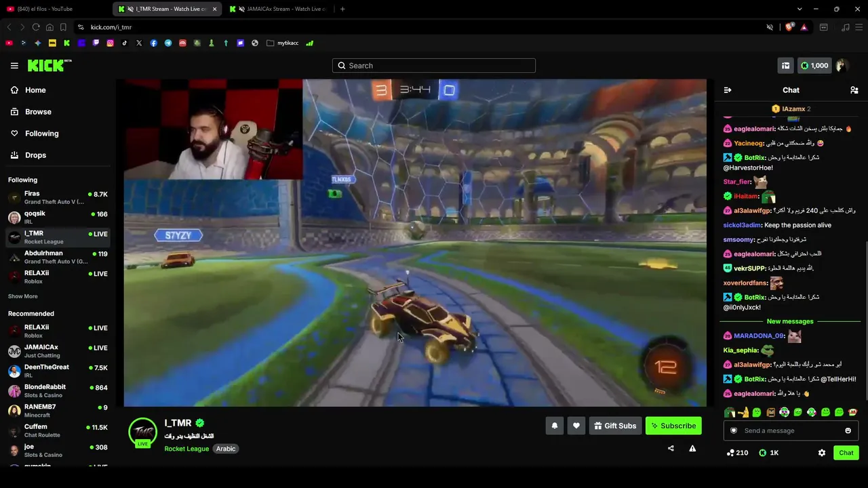This screenshot has height=488, width=868.
Task: Open the Instagram bookmark
Action: pyautogui.click(x=110, y=43)
